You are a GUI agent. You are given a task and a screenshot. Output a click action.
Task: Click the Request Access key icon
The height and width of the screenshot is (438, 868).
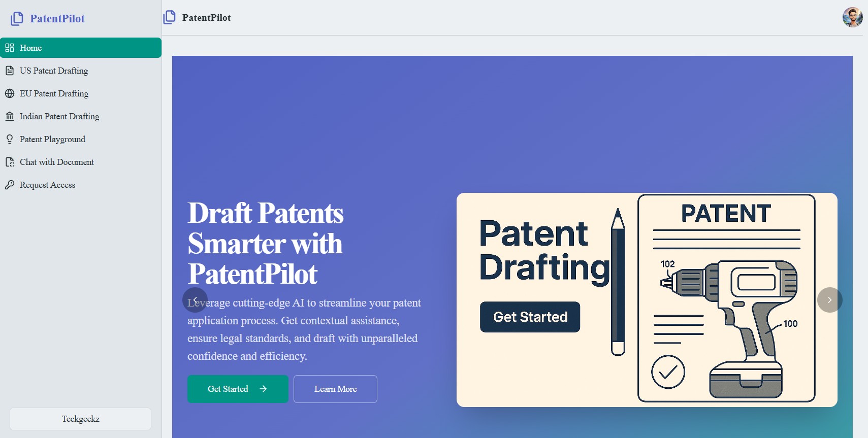(10, 185)
